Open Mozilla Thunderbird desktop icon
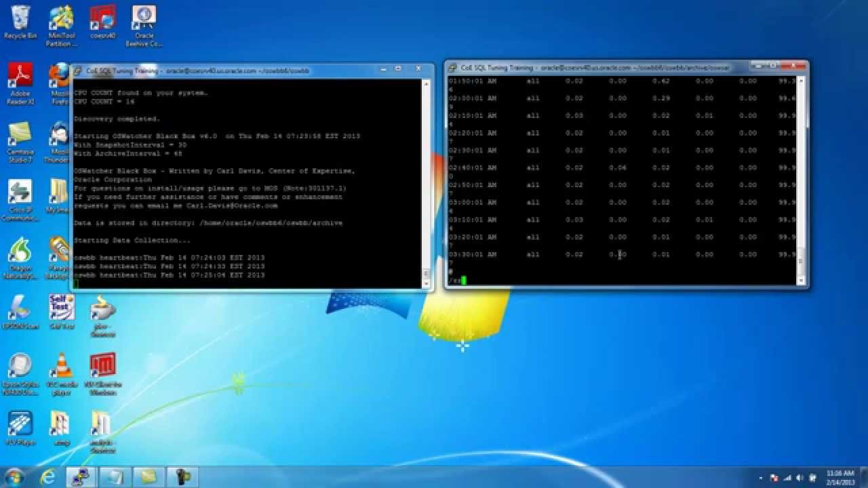The height and width of the screenshot is (488, 868). (60, 142)
